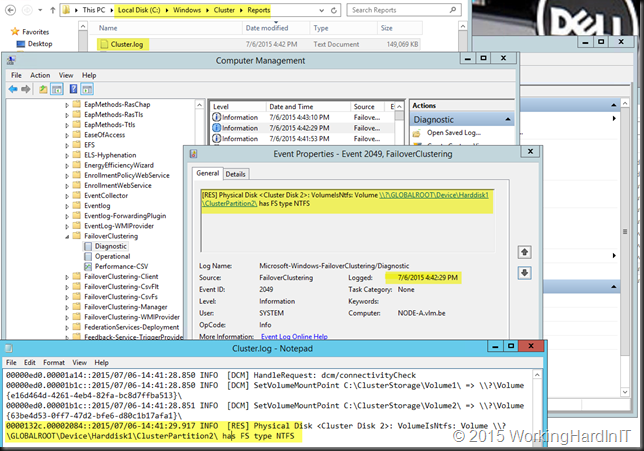
Task: Select the Operational log icon in tree
Action: [88, 256]
